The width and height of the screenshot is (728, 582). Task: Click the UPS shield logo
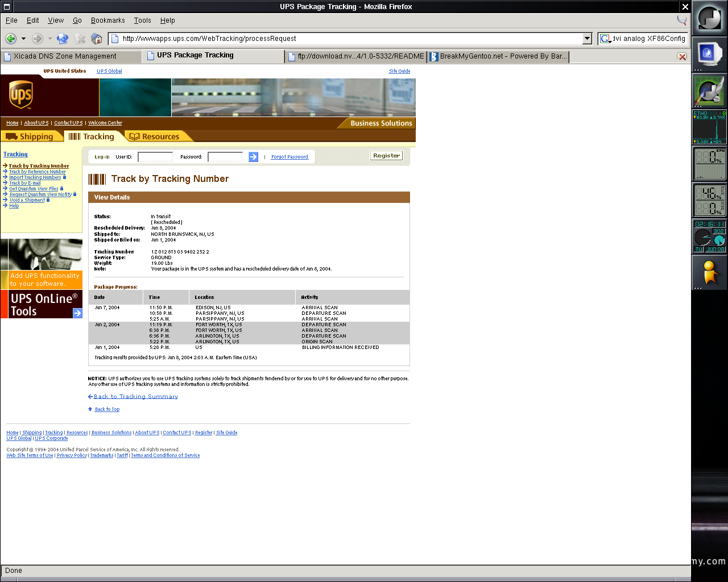[20, 95]
